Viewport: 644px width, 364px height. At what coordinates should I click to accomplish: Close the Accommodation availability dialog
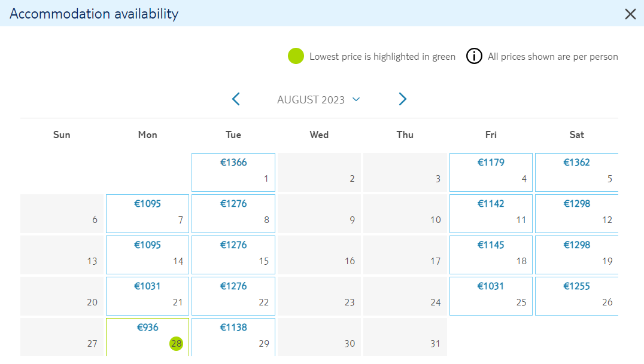click(630, 14)
